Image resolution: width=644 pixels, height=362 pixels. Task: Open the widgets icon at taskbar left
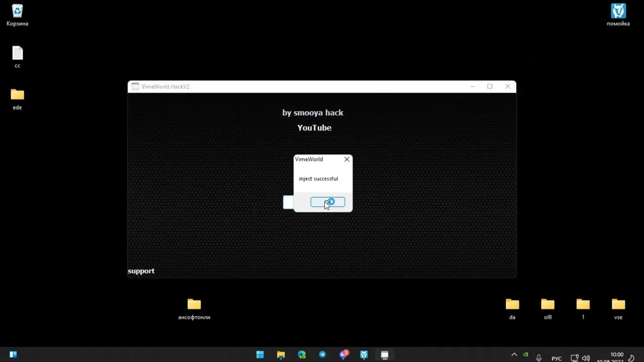[x=13, y=355]
